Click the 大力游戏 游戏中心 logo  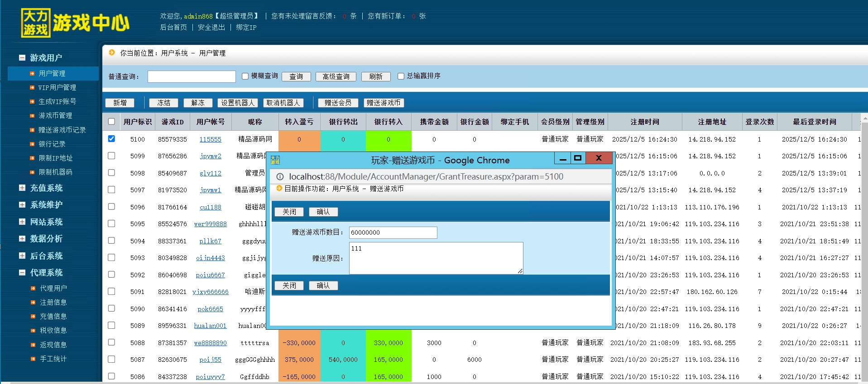coord(75,23)
